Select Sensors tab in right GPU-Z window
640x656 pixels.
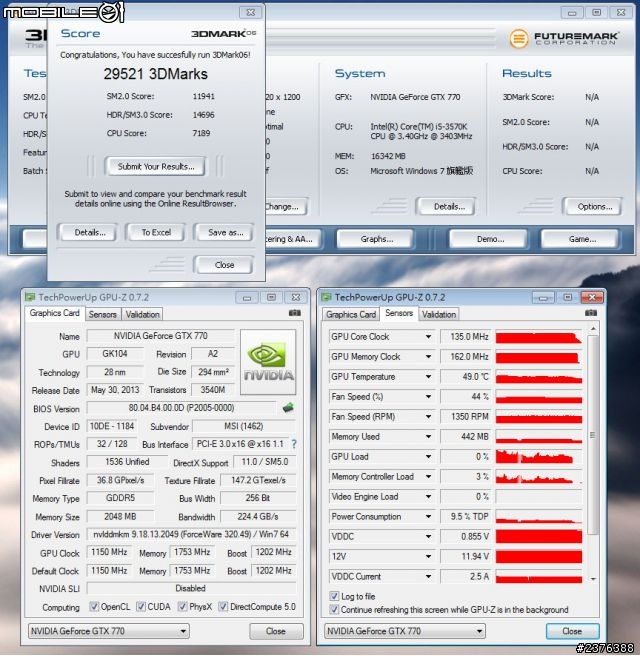pyautogui.click(x=399, y=313)
